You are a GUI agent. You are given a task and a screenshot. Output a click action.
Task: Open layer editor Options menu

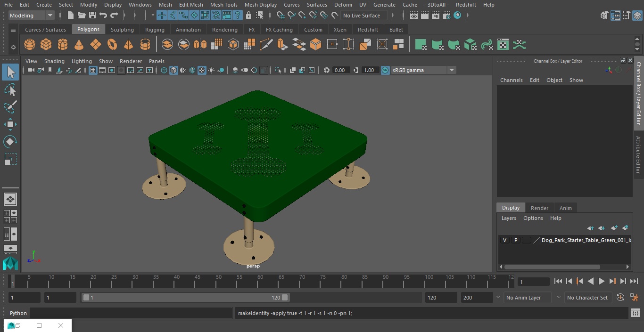533,218
